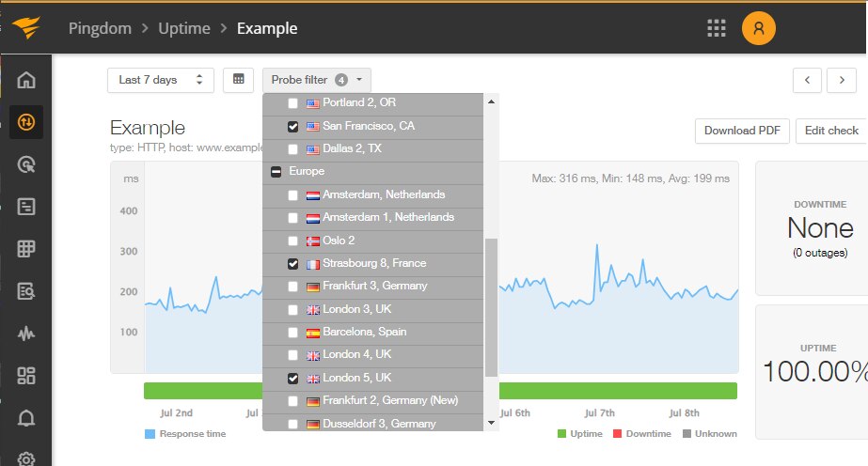Click the calendar table view button

(x=239, y=80)
